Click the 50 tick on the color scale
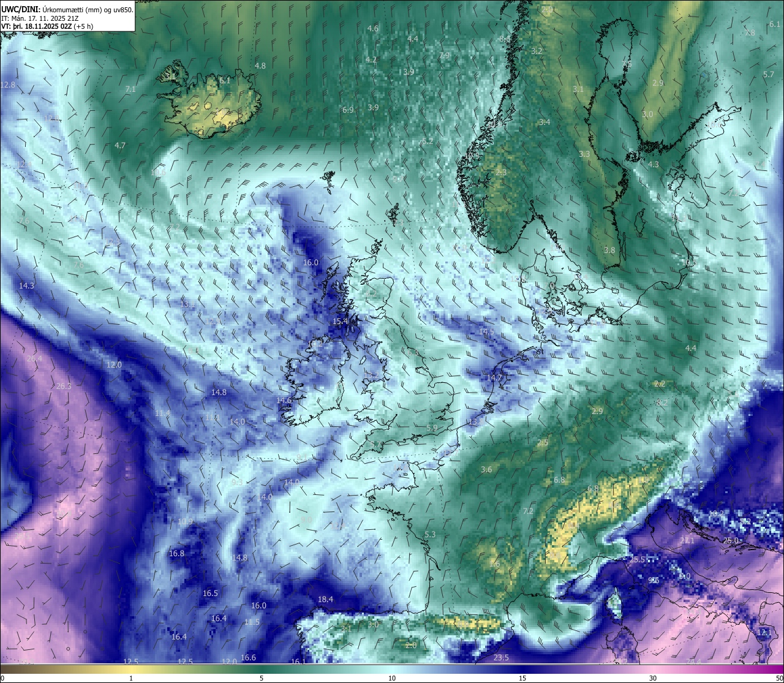The width and height of the screenshot is (784, 683). (778, 677)
